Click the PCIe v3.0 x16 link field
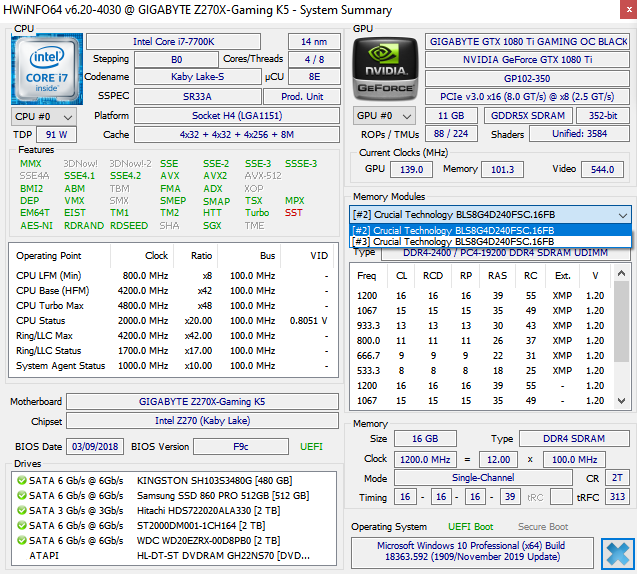The height and width of the screenshot is (576, 637). pos(527,97)
